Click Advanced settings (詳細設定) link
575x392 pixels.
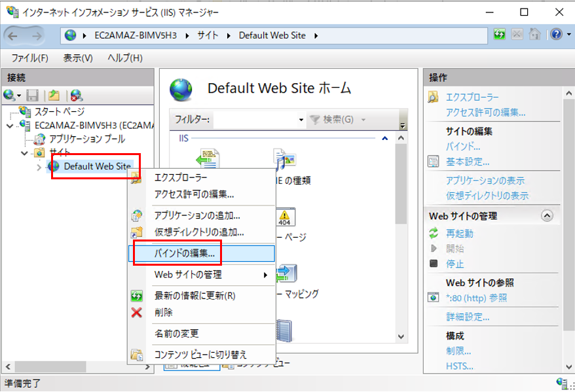[468, 317]
